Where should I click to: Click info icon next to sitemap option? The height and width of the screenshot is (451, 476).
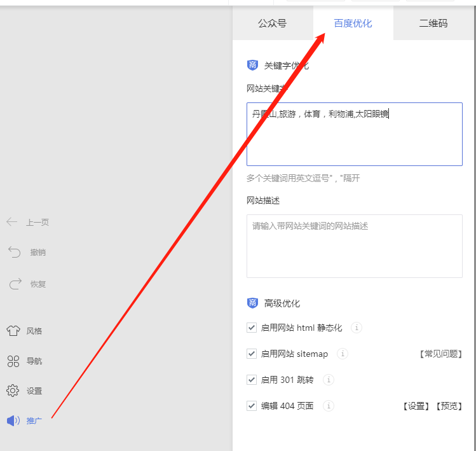coord(343,354)
